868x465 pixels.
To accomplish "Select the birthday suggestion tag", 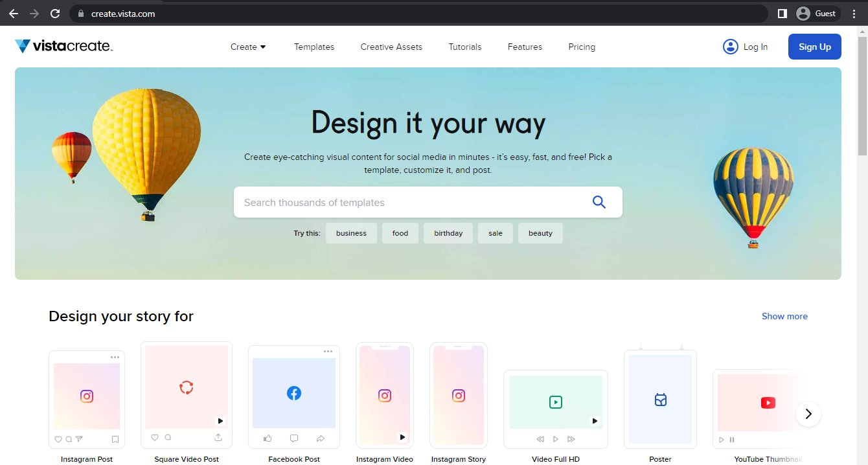I will coord(448,233).
